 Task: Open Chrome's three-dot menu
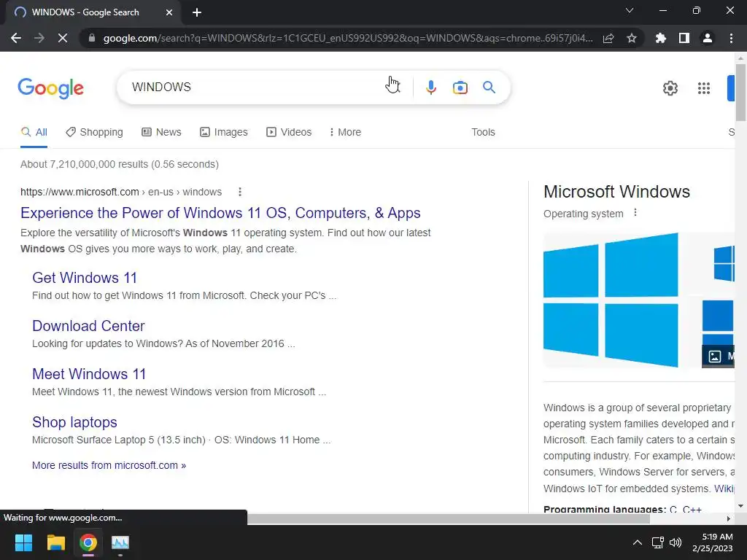coord(731,38)
